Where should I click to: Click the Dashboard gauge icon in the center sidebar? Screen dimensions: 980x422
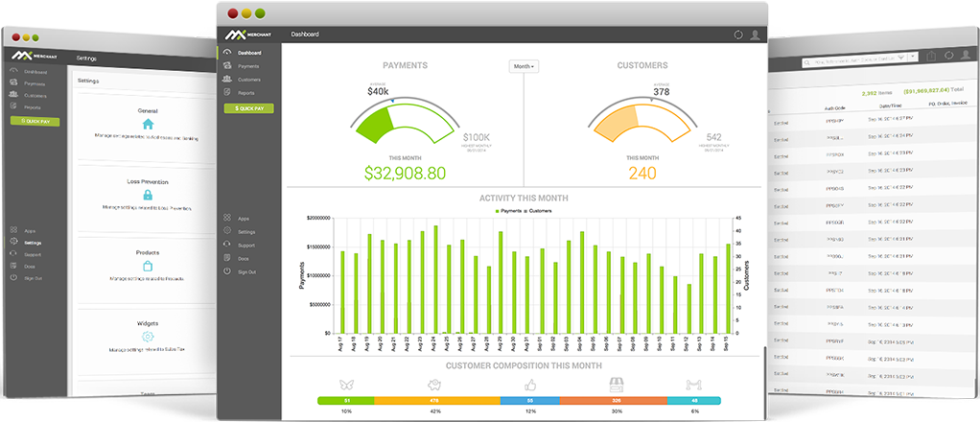227,53
